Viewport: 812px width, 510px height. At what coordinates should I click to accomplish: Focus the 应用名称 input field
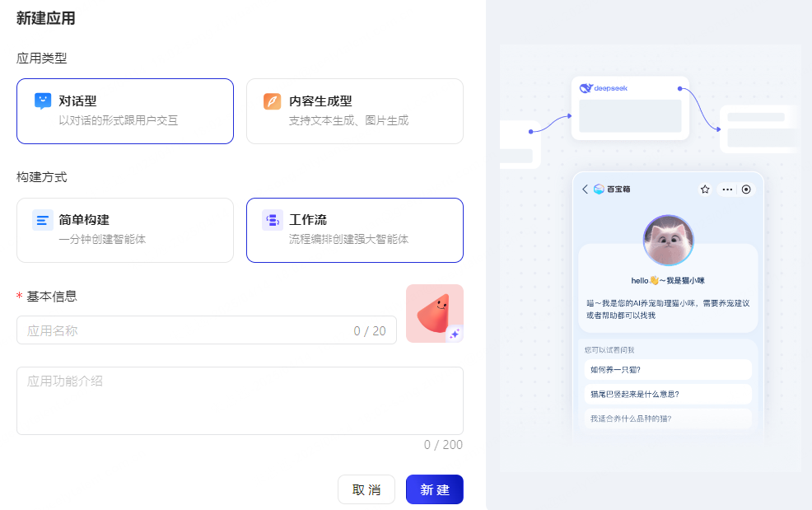(x=207, y=330)
